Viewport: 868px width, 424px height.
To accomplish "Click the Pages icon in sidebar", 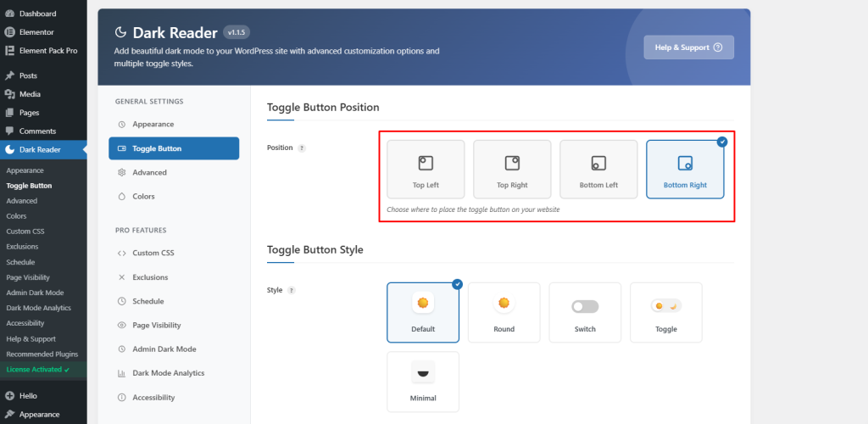I will (x=9, y=113).
